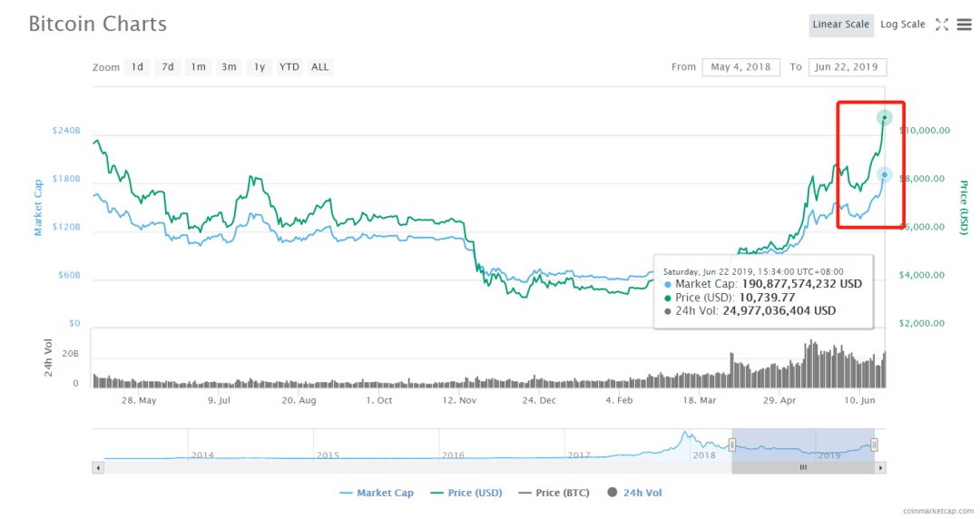Click the 2018 label in navigator
980x519 pixels.
pyautogui.click(x=704, y=455)
